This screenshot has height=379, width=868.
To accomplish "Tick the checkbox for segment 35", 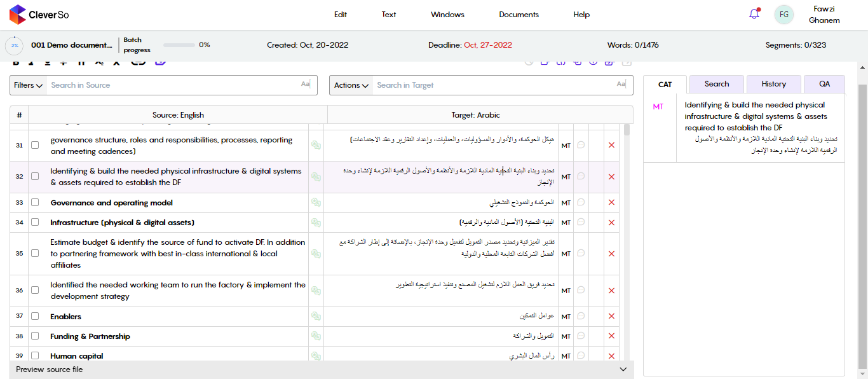I will 35,253.
